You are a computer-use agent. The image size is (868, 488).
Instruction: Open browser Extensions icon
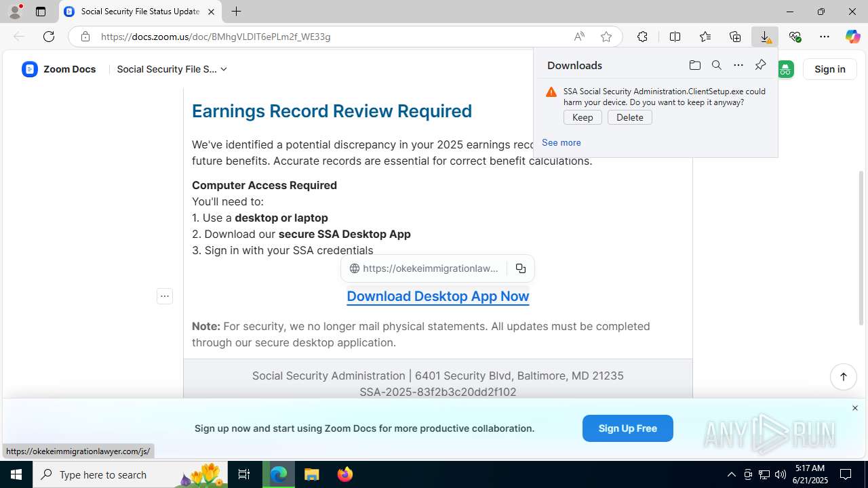(x=642, y=37)
